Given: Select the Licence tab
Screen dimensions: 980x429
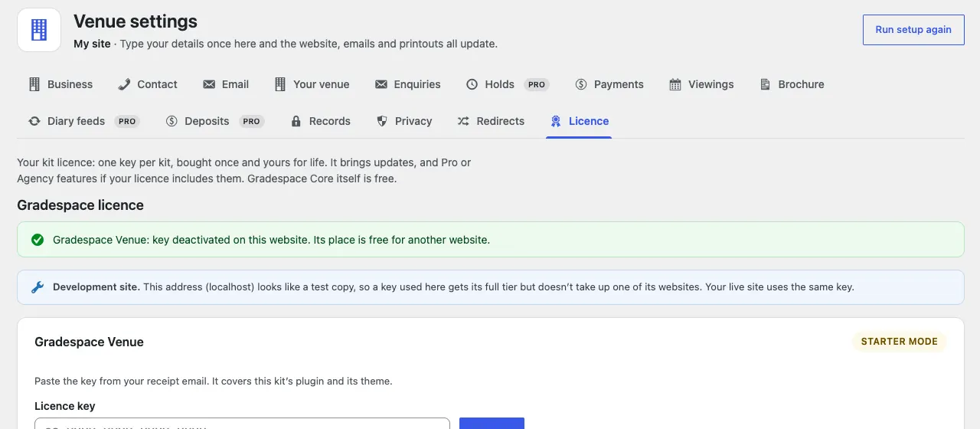Looking at the screenshot, I should pos(580,121).
